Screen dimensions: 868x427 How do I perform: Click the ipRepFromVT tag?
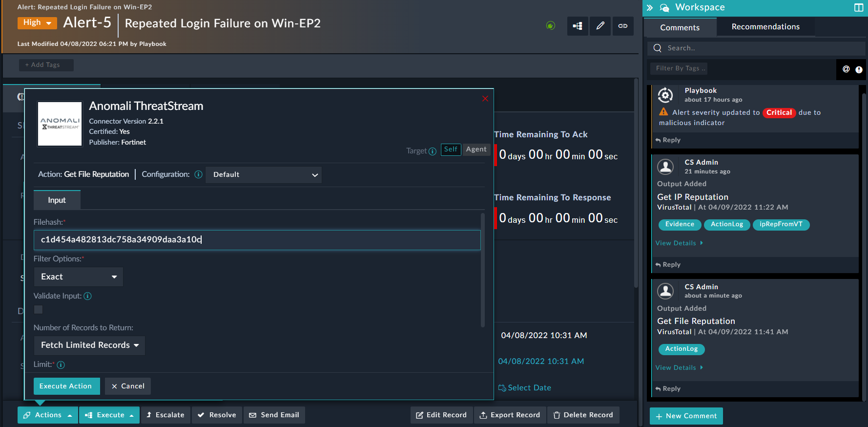[x=781, y=225]
